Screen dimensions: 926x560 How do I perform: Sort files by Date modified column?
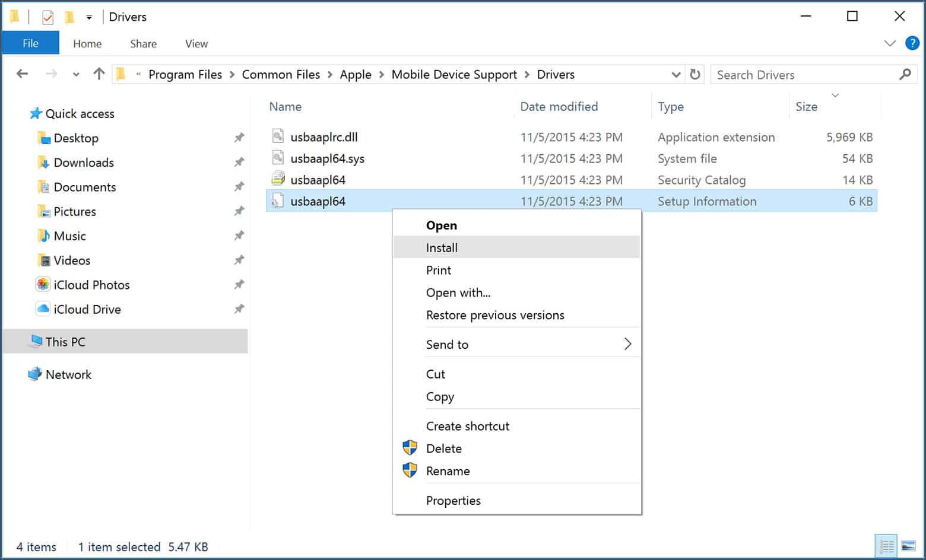tap(559, 107)
